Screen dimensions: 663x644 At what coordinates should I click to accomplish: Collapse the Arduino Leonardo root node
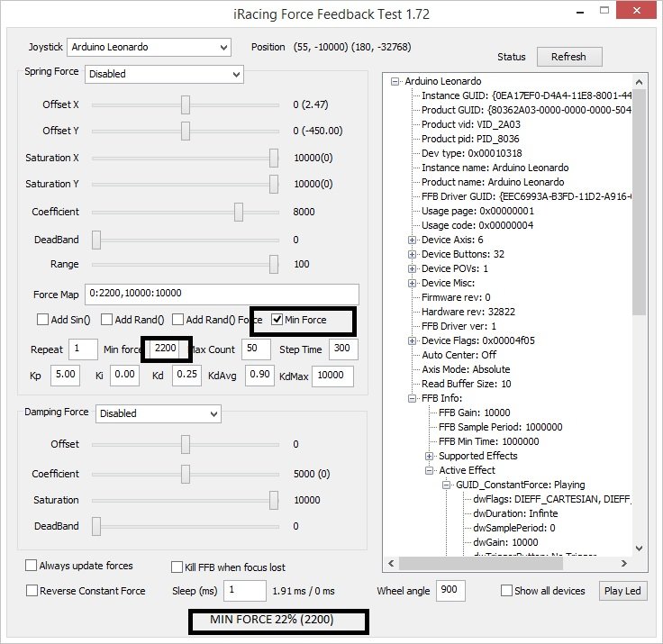[x=395, y=81]
